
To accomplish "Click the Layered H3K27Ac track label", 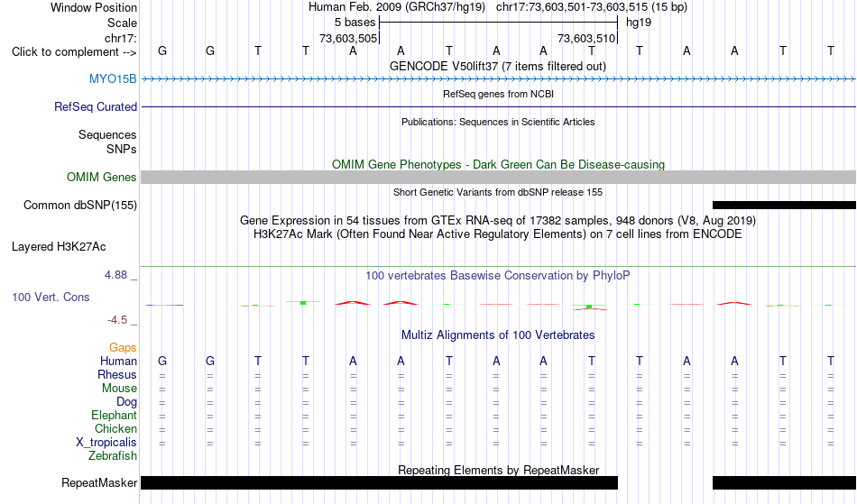I will click(59, 246).
